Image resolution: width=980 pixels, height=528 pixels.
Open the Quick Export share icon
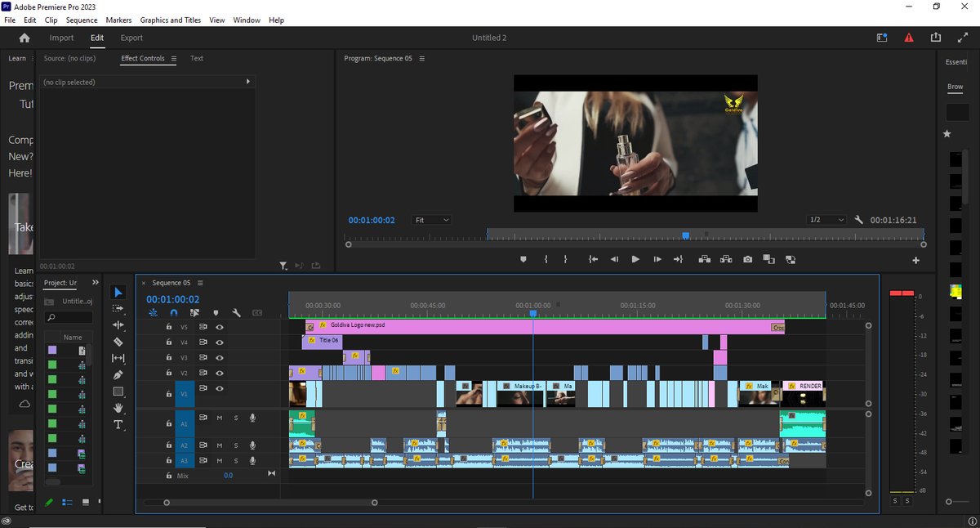point(935,38)
